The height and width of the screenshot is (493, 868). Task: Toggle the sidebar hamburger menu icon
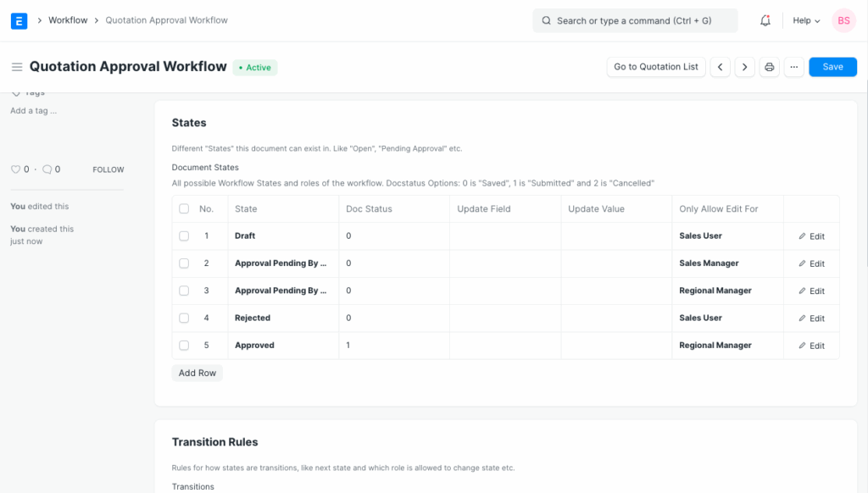17,67
